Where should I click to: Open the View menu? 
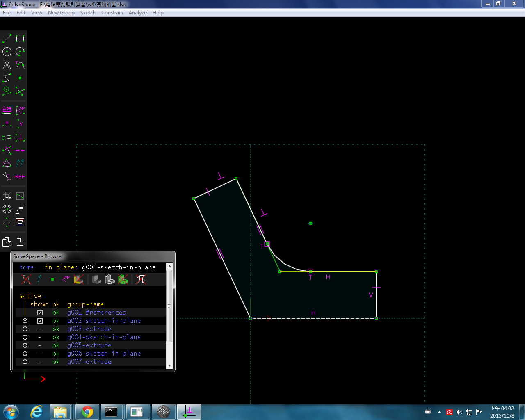(37, 13)
